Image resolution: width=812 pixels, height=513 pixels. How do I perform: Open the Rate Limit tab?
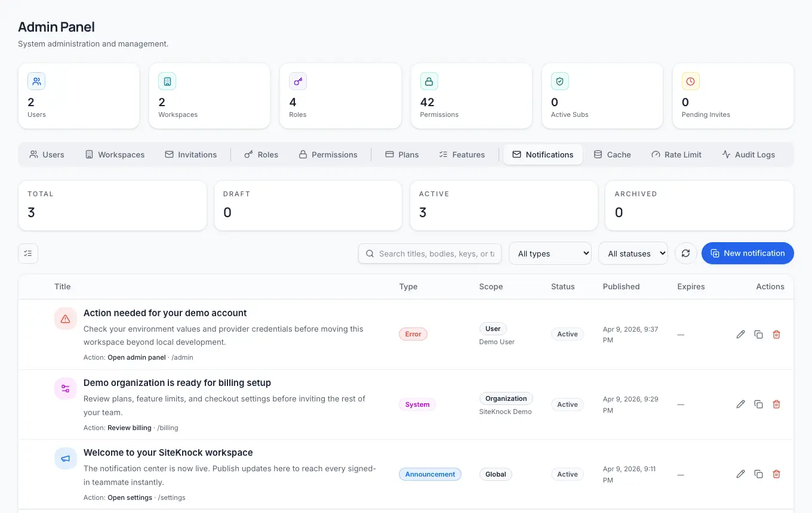pos(676,154)
